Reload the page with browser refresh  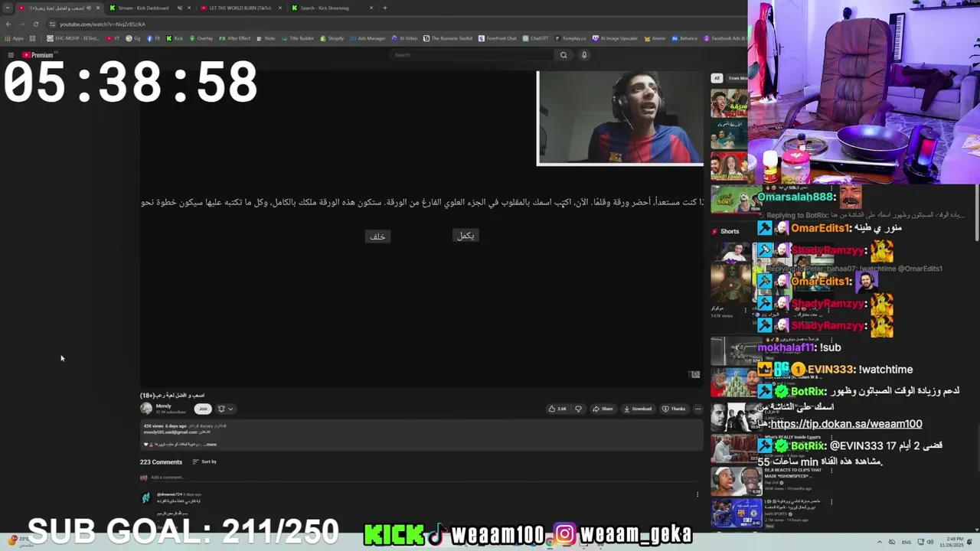click(x=35, y=24)
